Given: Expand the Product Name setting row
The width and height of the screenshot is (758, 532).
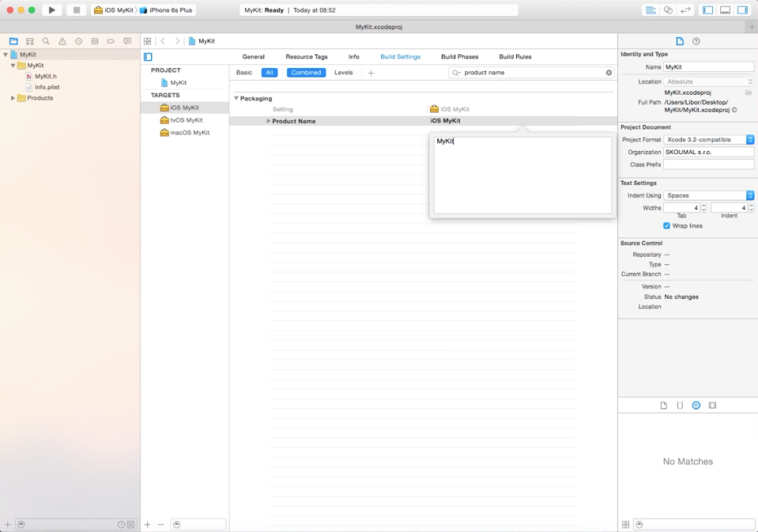Looking at the screenshot, I should [268, 121].
